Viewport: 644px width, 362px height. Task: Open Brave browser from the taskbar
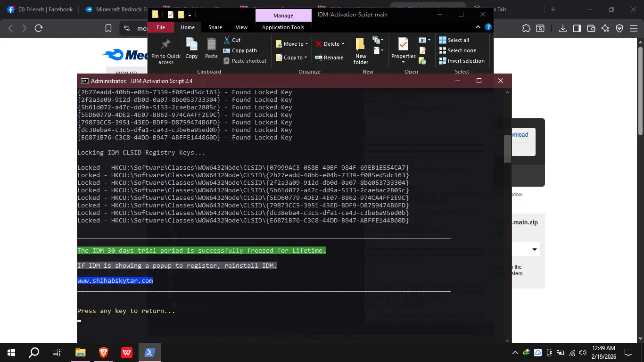pyautogui.click(x=103, y=352)
